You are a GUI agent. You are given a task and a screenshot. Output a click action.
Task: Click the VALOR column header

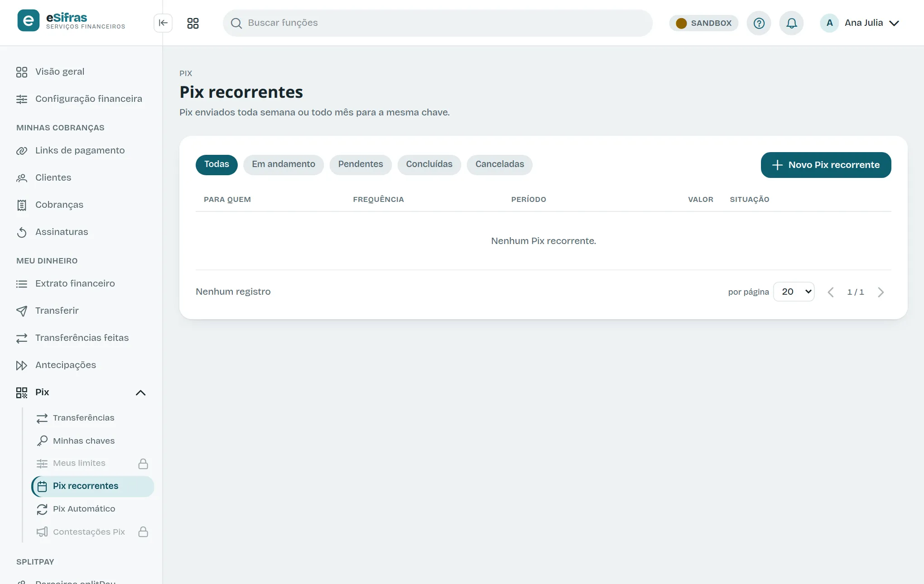point(701,200)
